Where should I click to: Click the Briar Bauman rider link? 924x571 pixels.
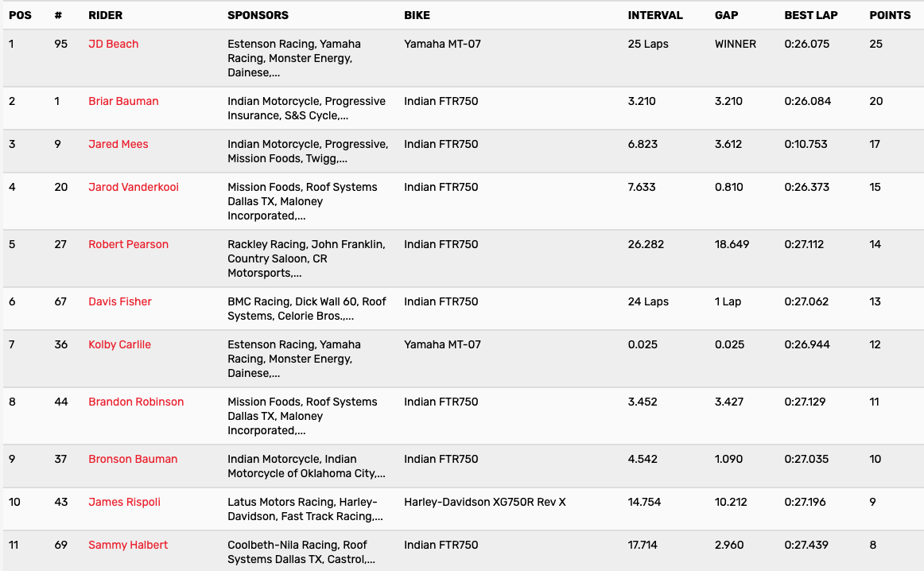click(123, 101)
